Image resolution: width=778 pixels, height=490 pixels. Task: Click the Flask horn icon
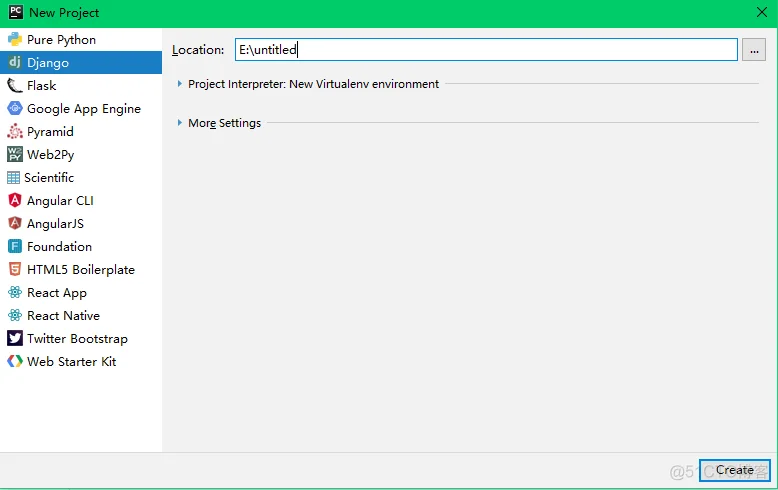pos(15,85)
